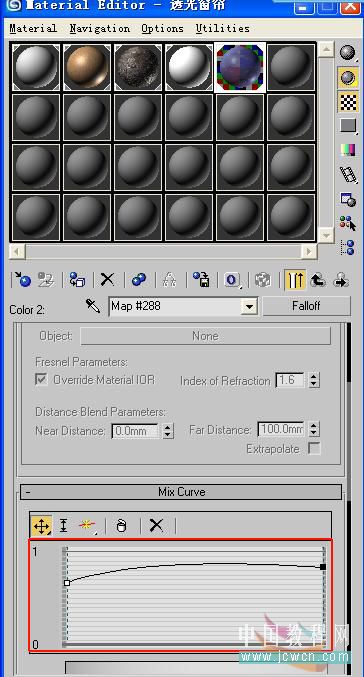Open the Utilities menu
The image size is (364, 677).
coord(223,28)
